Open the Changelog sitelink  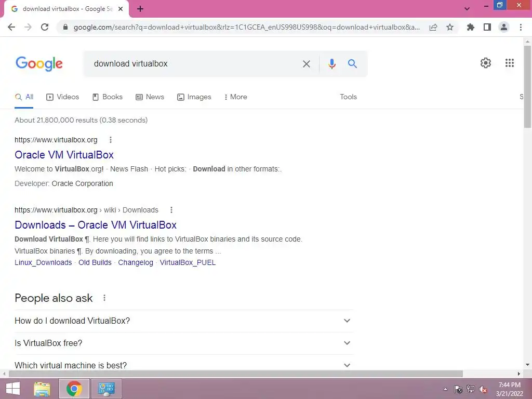(136, 262)
